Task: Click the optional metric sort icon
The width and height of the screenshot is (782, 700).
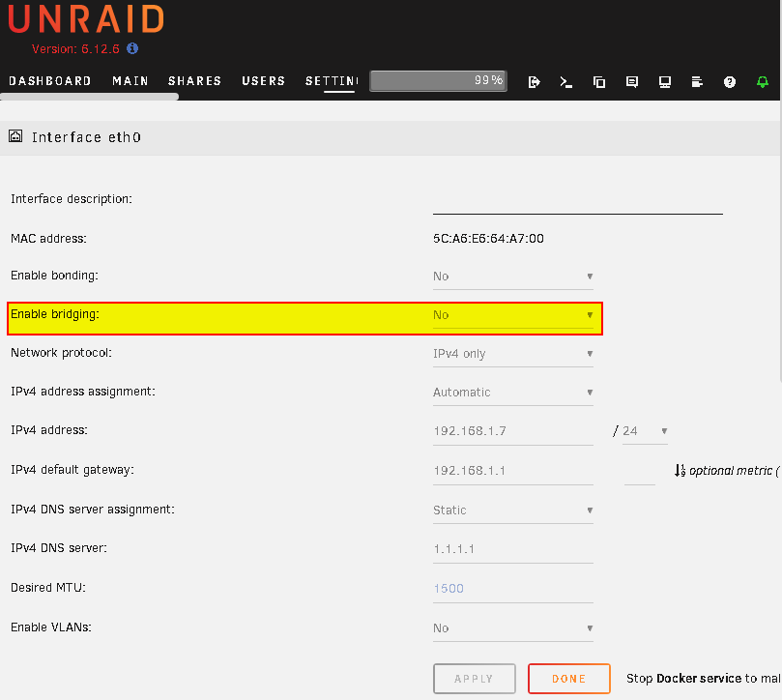Action: (x=680, y=471)
